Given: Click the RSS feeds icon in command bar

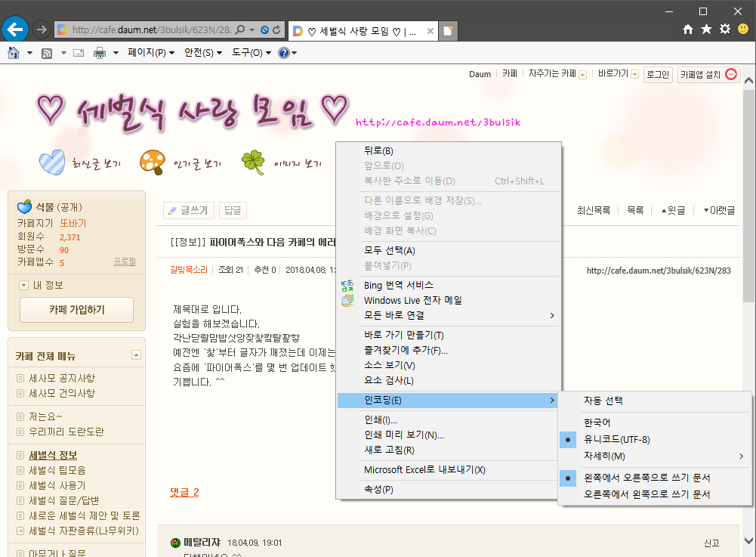Looking at the screenshot, I should pos(46,53).
